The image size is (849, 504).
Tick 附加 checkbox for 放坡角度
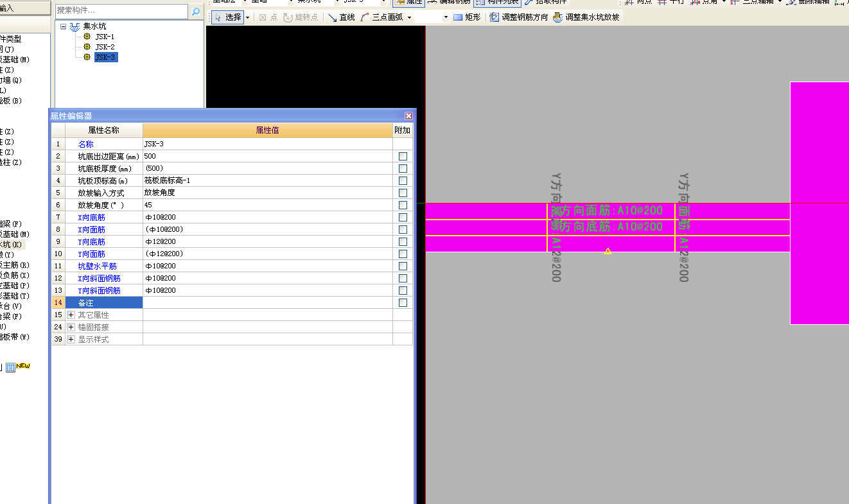[x=403, y=205]
